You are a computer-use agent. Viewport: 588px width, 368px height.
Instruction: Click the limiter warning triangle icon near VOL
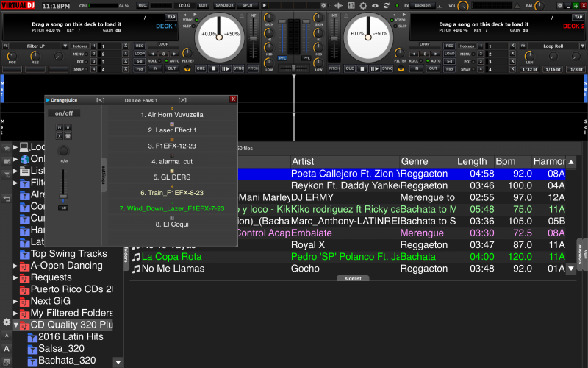click(517, 6)
